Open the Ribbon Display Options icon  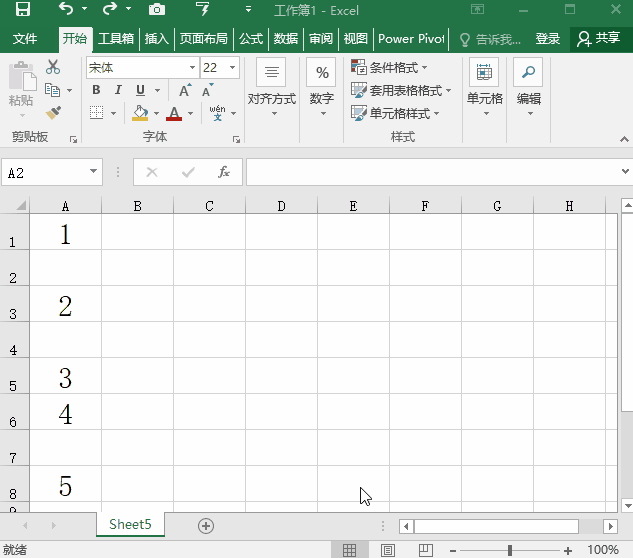pos(478,9)
